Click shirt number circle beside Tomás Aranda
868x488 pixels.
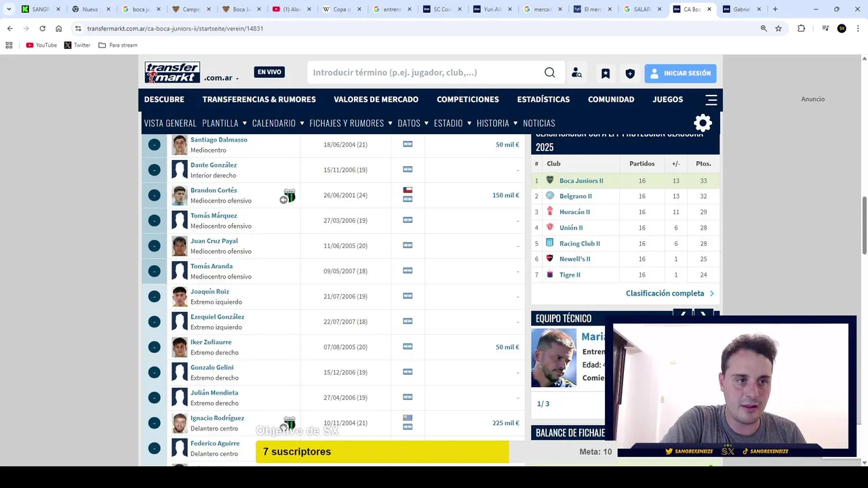154,271
